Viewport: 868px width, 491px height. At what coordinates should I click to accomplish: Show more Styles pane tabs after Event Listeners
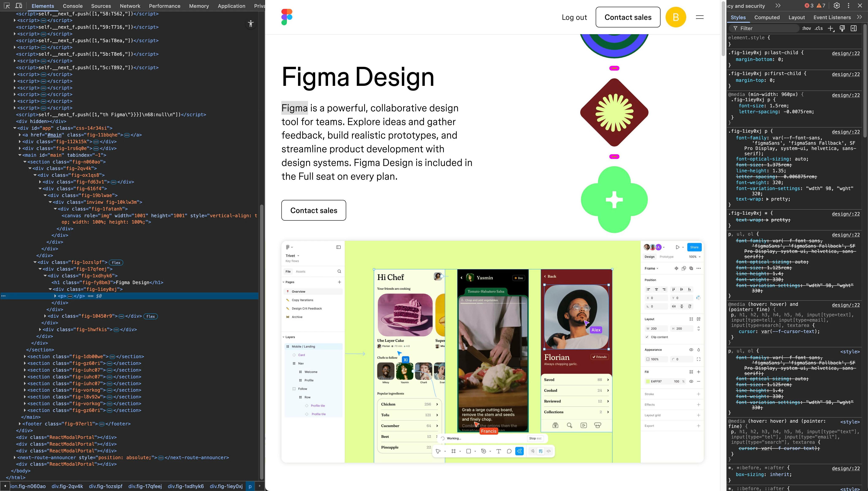point(859,17)
